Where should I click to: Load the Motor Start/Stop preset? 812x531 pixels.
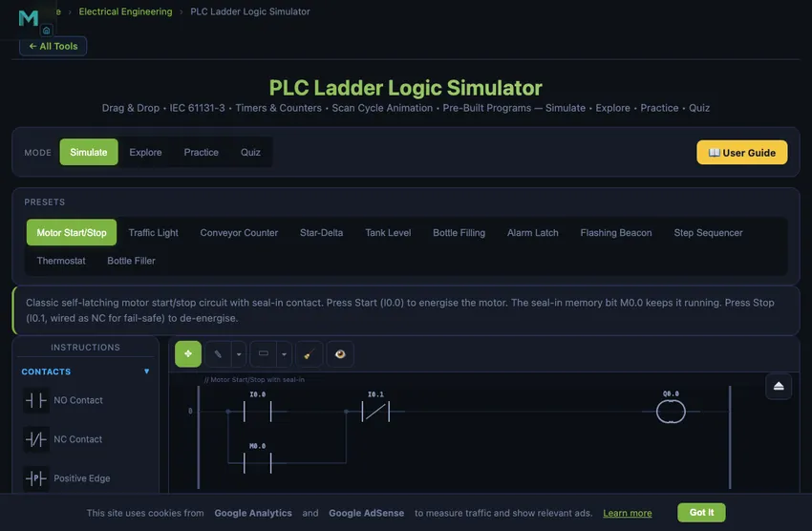[x=72, y=232]
